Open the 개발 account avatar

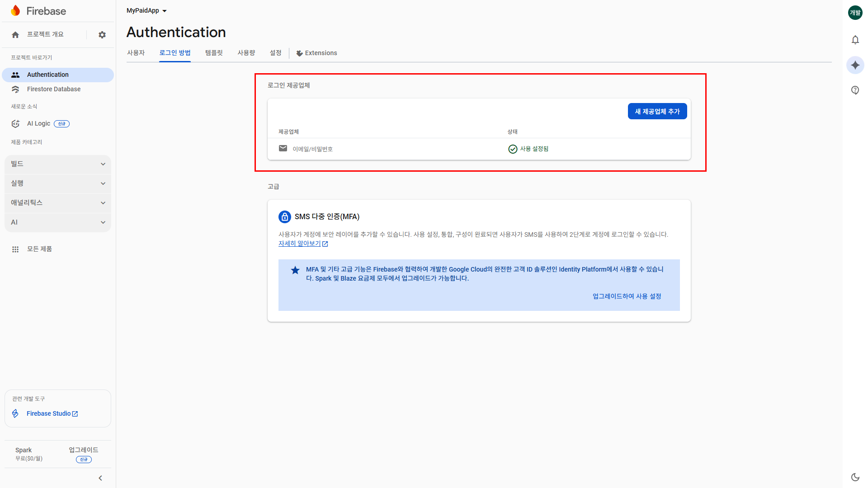point(855,13)
